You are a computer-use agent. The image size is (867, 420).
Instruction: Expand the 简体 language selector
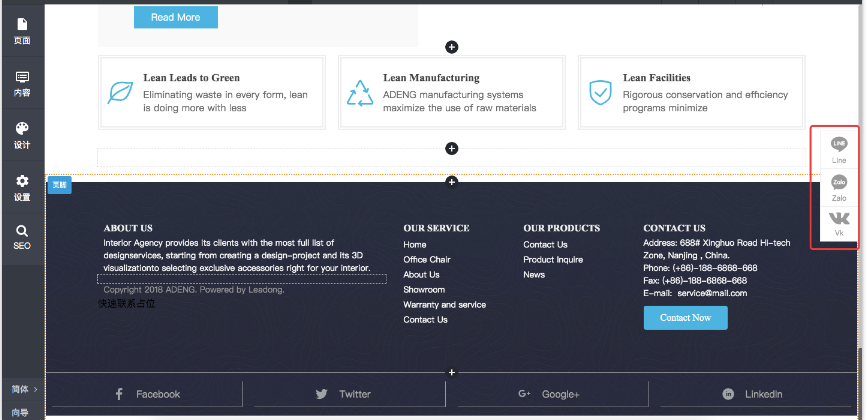(x=24, y=389)
